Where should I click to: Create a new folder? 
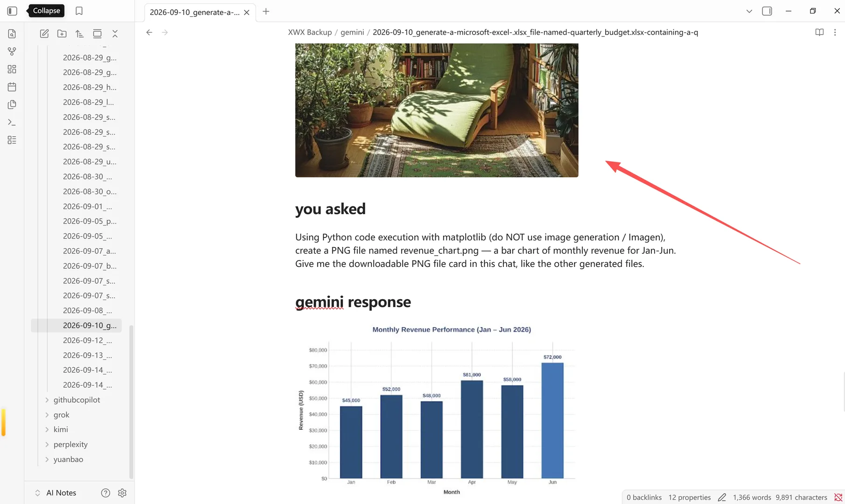[x=62, y=34]
